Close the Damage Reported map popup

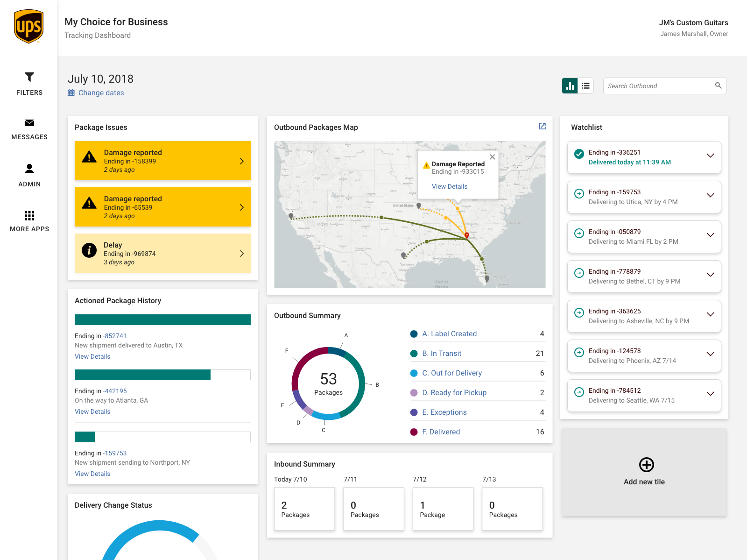pos(492,157)
